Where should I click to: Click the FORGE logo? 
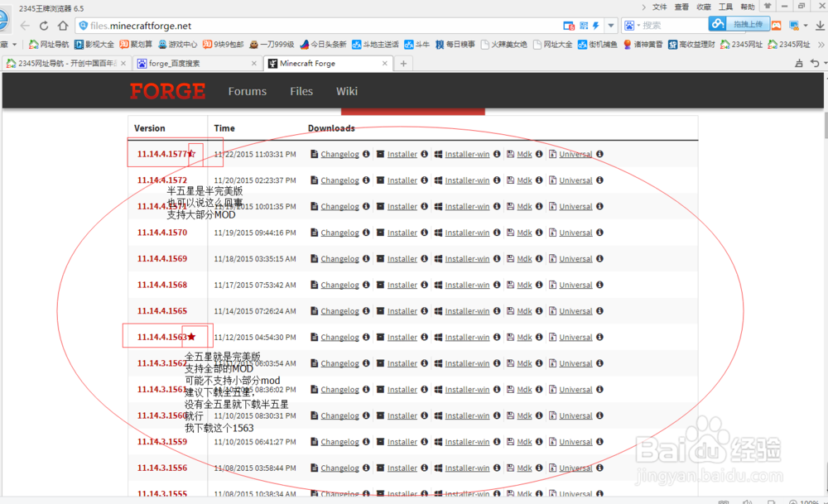click(x=167, y=91)
